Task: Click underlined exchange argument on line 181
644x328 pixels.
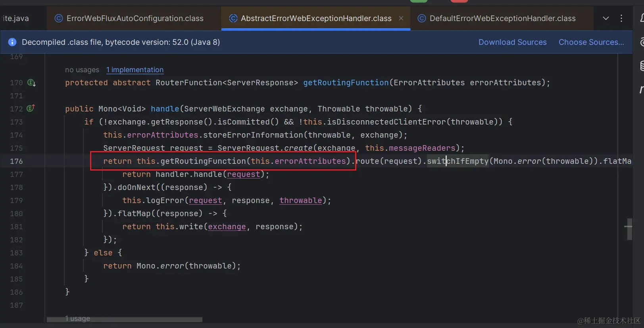Action: [x=227, y=226]
